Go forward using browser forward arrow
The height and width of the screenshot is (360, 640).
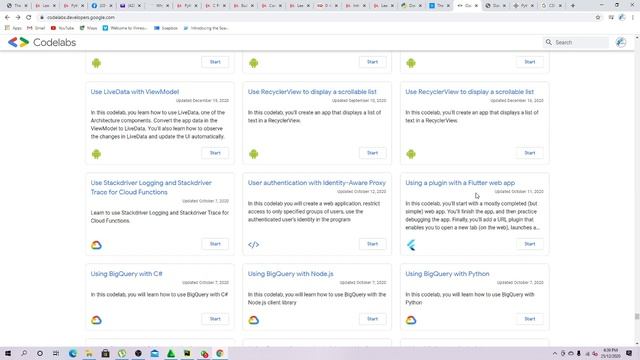18,18
